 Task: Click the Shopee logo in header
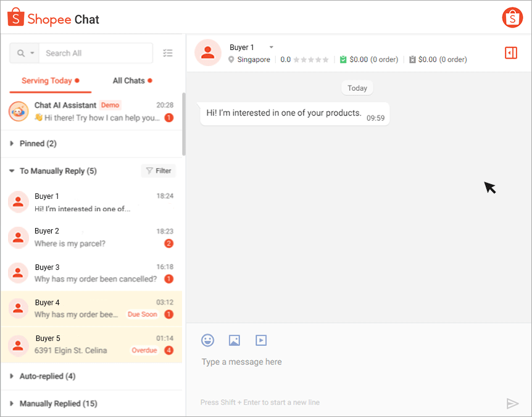click(x=15, y=17)
